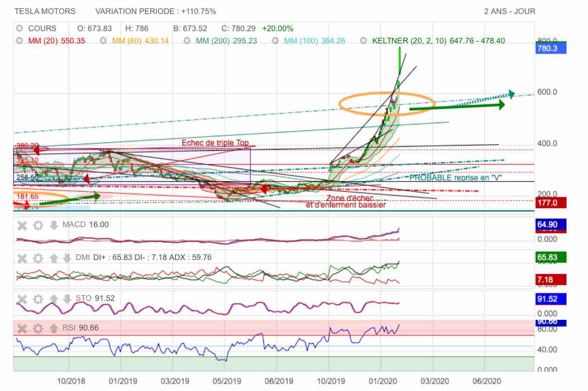Click the red DI- 7.18 tag
588x391 pixels.
point(551,279)
